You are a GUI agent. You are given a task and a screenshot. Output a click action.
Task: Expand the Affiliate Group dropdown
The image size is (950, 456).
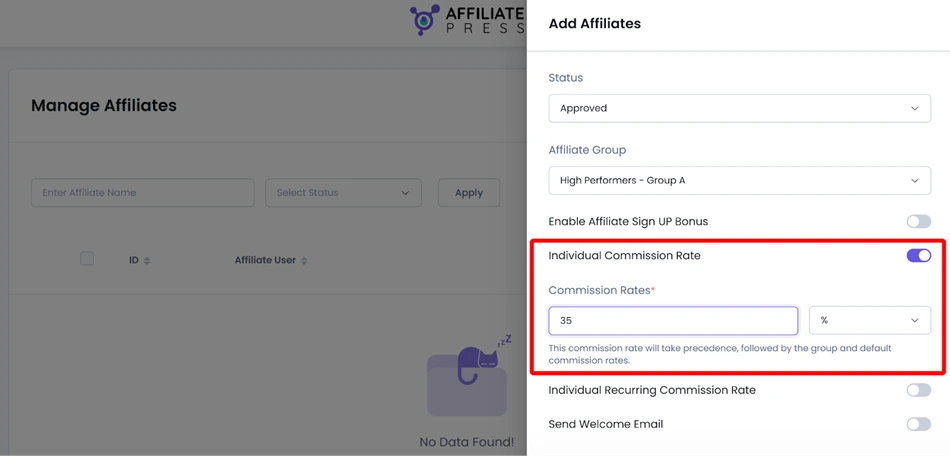pos(739,181)
